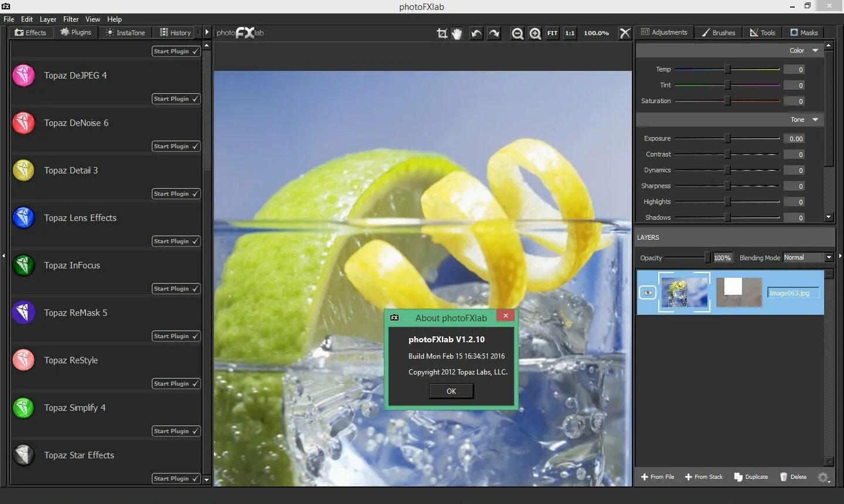The height and width of the screenshot is (504, 844).
Task: Start Plugin below Topaz Lens Effects
Action: coord(176,241)
